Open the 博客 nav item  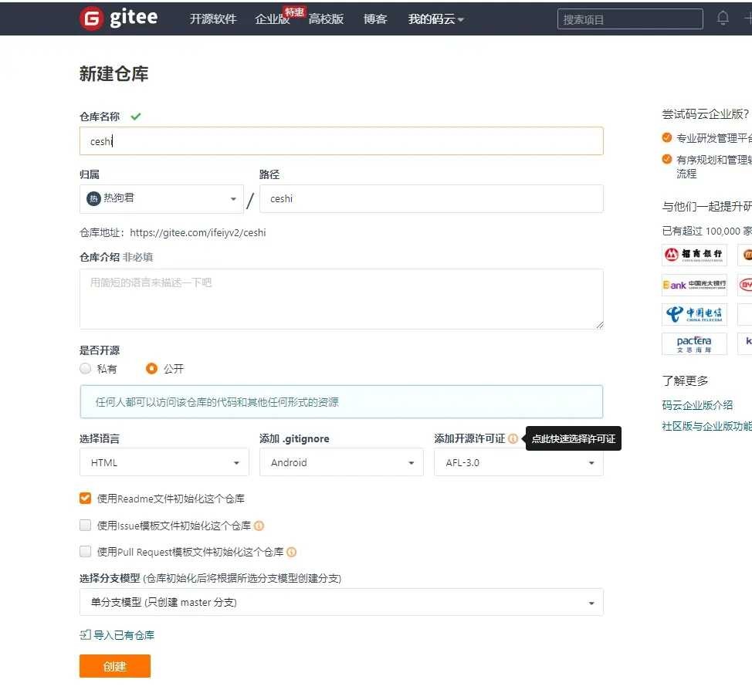pos(375,19)
